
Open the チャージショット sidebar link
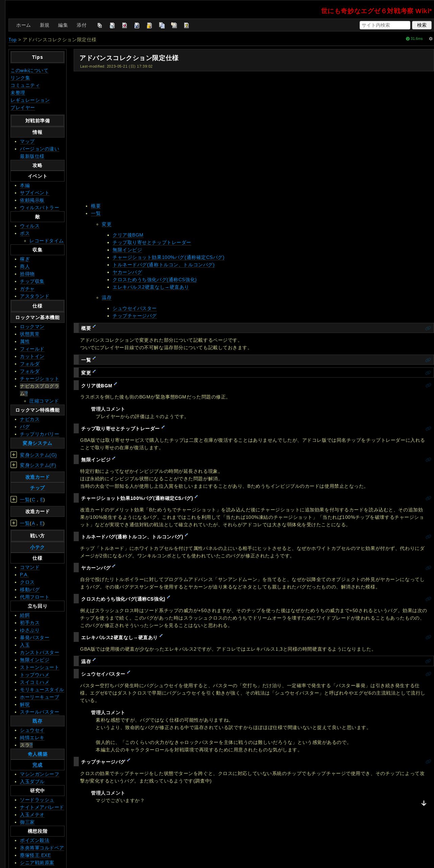39,379
